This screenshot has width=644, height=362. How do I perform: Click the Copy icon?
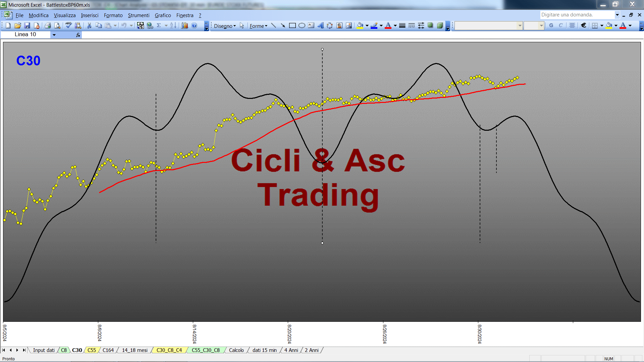(99, 26)
